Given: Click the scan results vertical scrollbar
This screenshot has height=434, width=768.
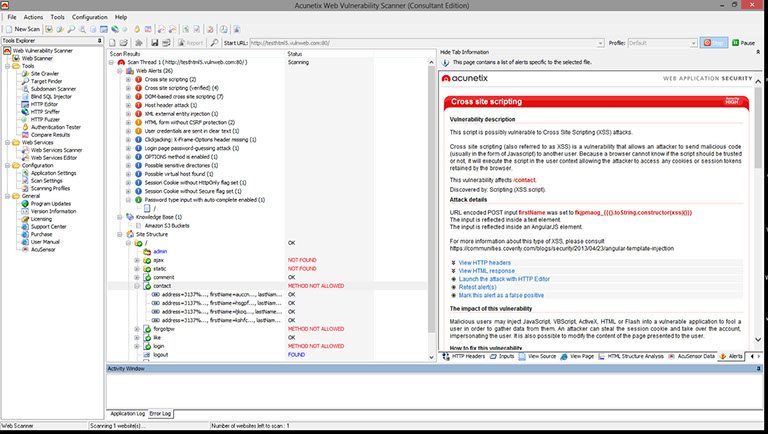Looking at the screenshot, I should click(x=431, y=201).
